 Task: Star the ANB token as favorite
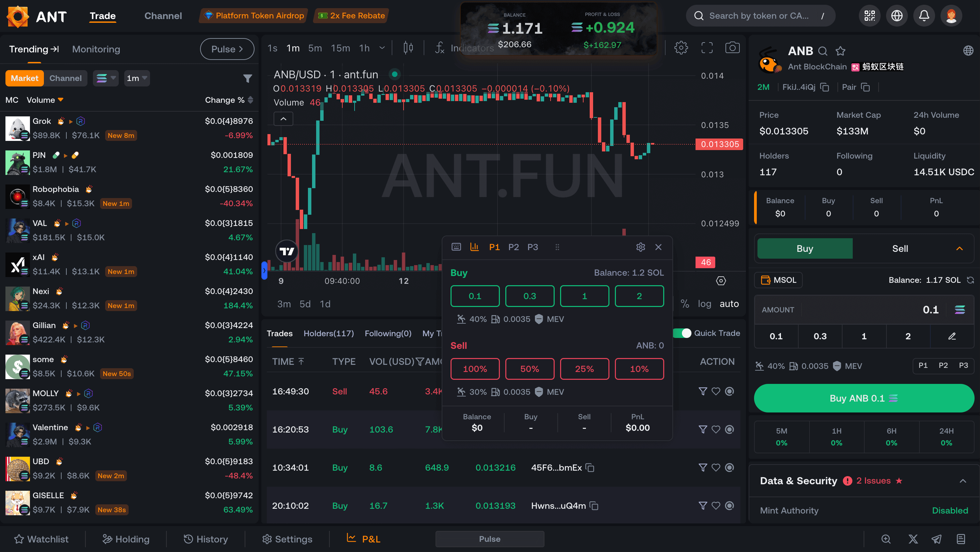pyautogui.click(x=840, y=51)
